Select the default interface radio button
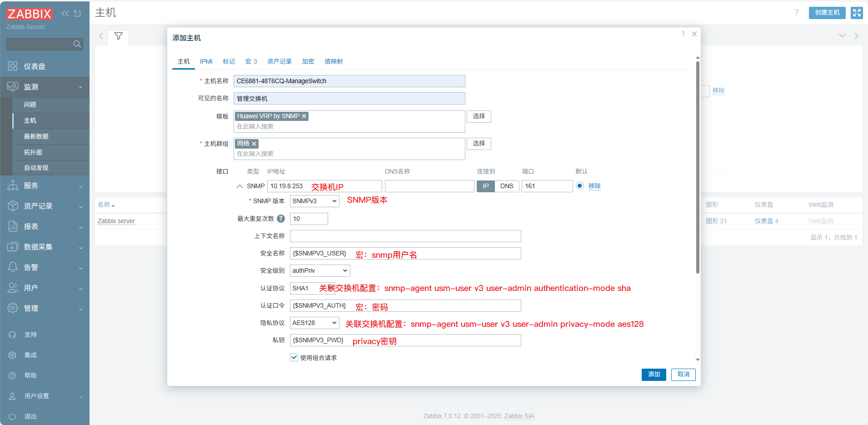Screen dimensions: 868x425 580,185
